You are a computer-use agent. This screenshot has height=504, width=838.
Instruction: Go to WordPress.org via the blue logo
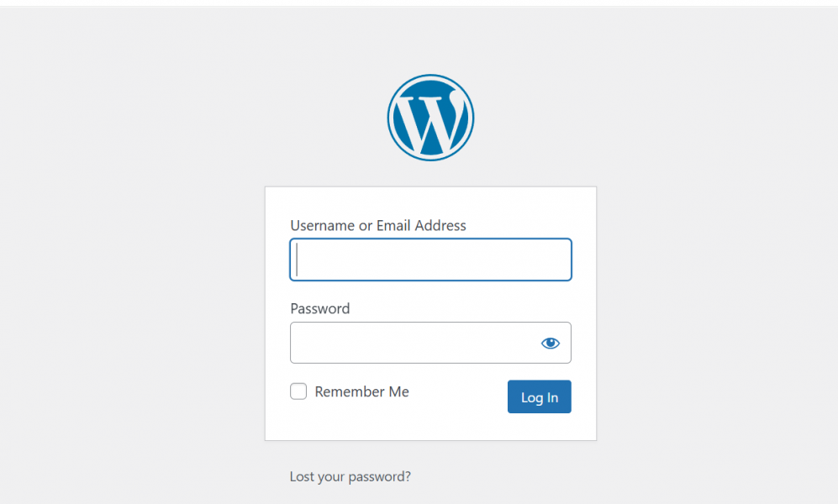tap(430, 118)
